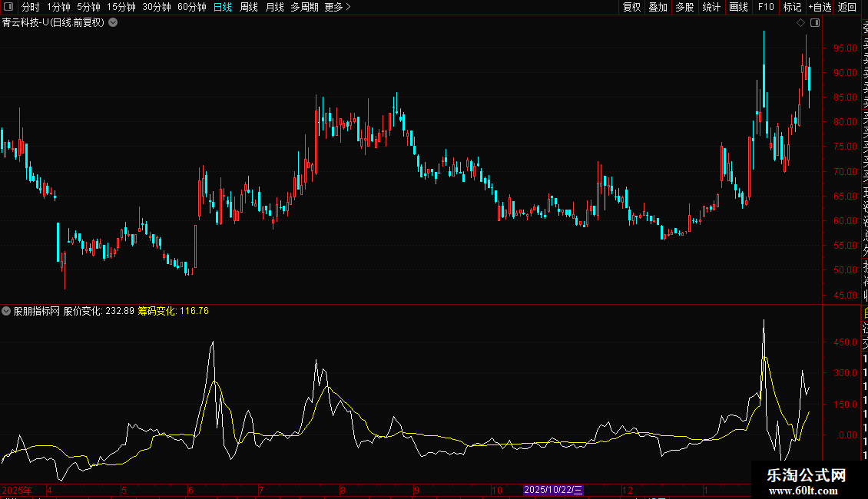The width and height of the screenshot is (868, 499).
Task: Click the 股朋指标网 indicator name
Action: point(37,311)
